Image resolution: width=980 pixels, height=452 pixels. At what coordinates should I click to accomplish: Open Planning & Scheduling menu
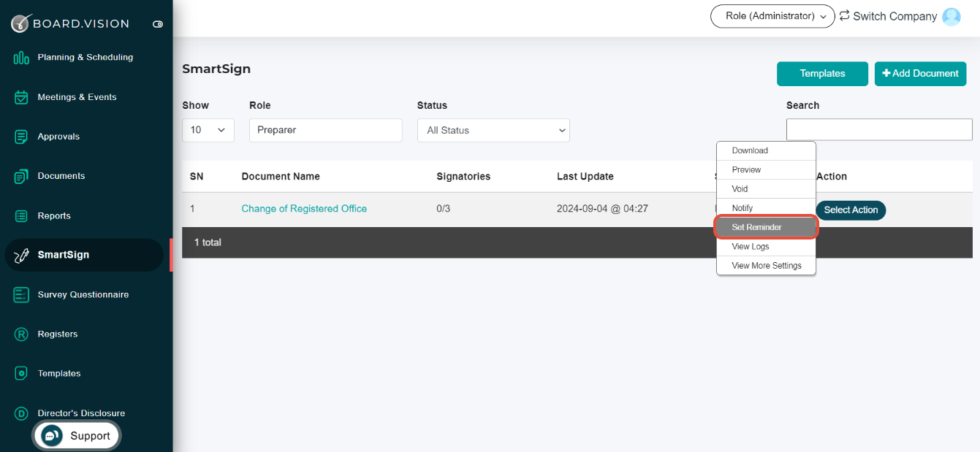tap(85, 58)
